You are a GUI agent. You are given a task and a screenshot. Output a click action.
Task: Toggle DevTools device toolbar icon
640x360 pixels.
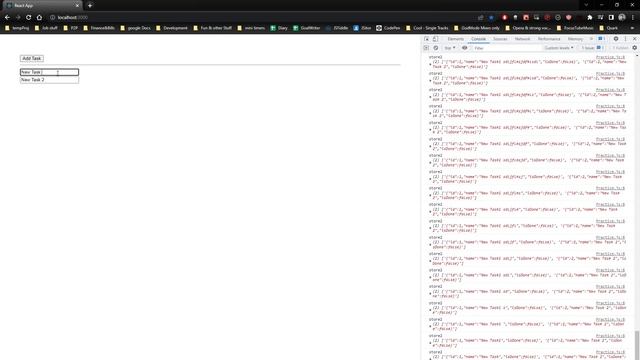436,39
